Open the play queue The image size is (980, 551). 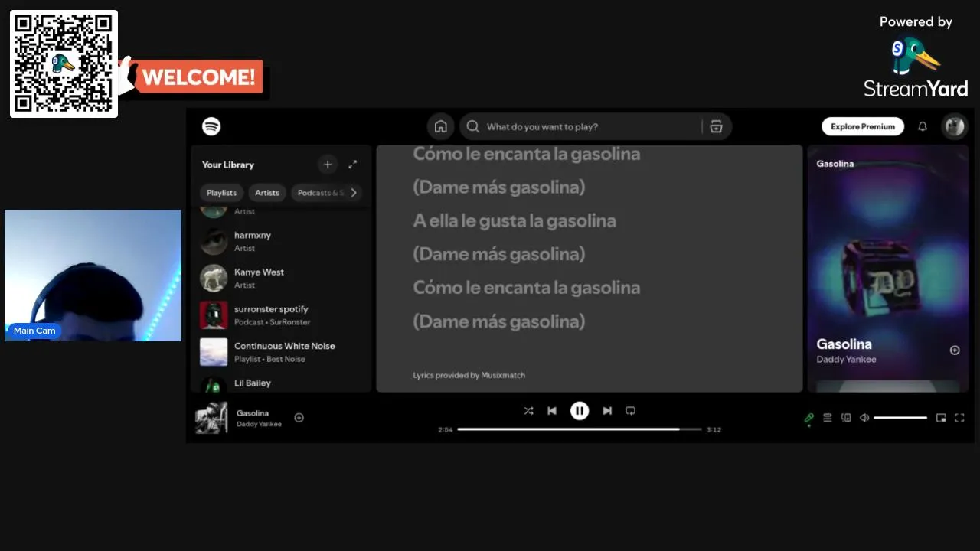tap(828, 418)
